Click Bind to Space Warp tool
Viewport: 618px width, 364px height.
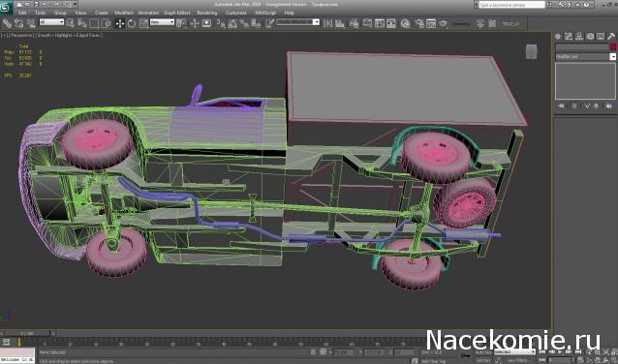[31, 23]
